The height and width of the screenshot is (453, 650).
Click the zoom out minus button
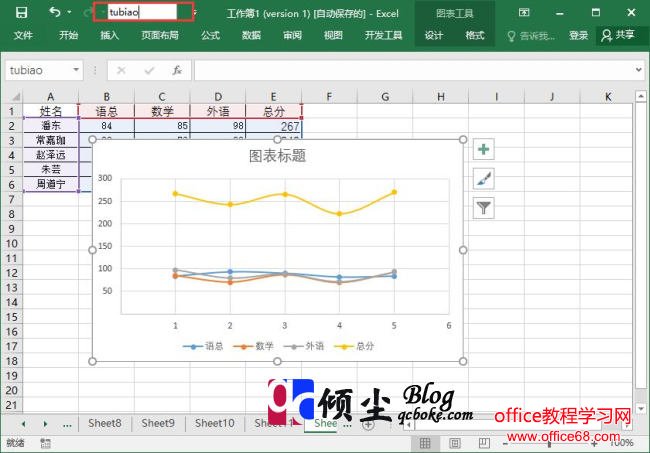pyautogui.click(x=505, y=444)
